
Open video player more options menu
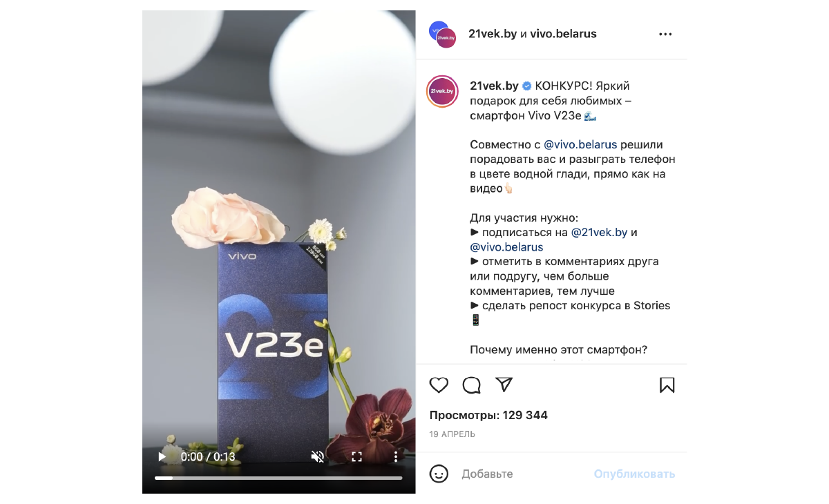point(396,456)
